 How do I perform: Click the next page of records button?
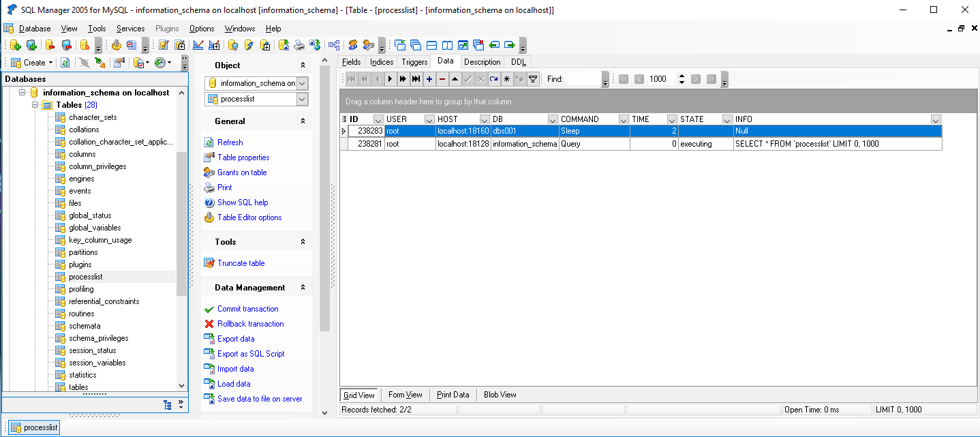pos(696,79)
